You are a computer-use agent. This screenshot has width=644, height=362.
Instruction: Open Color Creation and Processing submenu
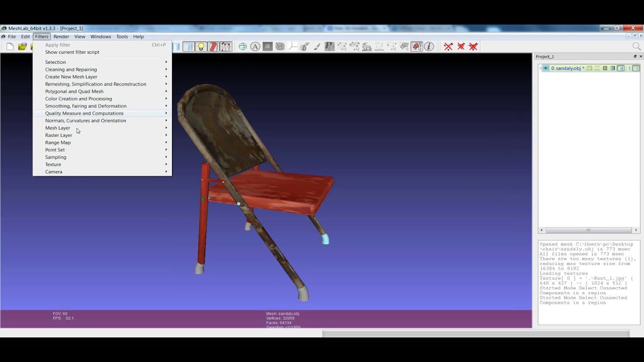click(102, 99)
